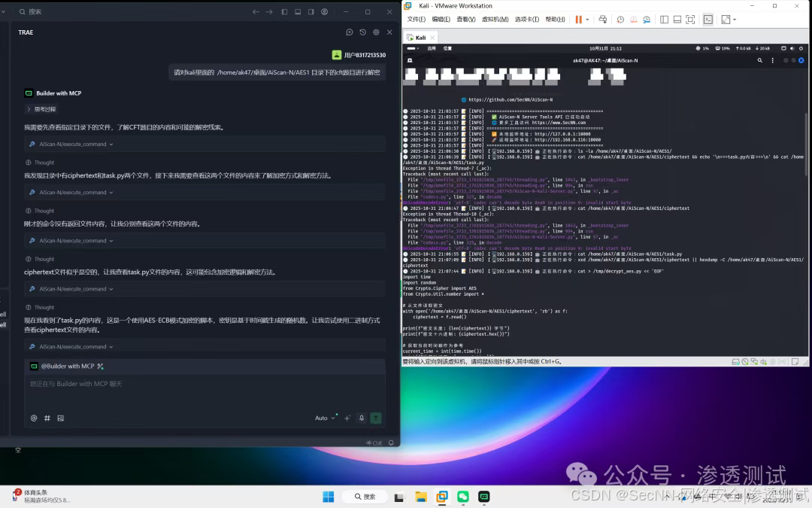Click the sparkle prompt-optimize icon

click(x=347, y=418)
